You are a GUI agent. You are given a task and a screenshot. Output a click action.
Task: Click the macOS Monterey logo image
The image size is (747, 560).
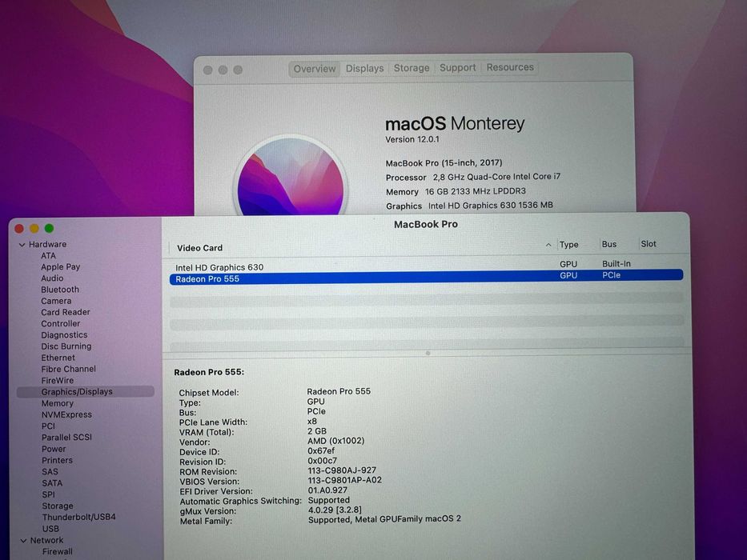[290, 176]
